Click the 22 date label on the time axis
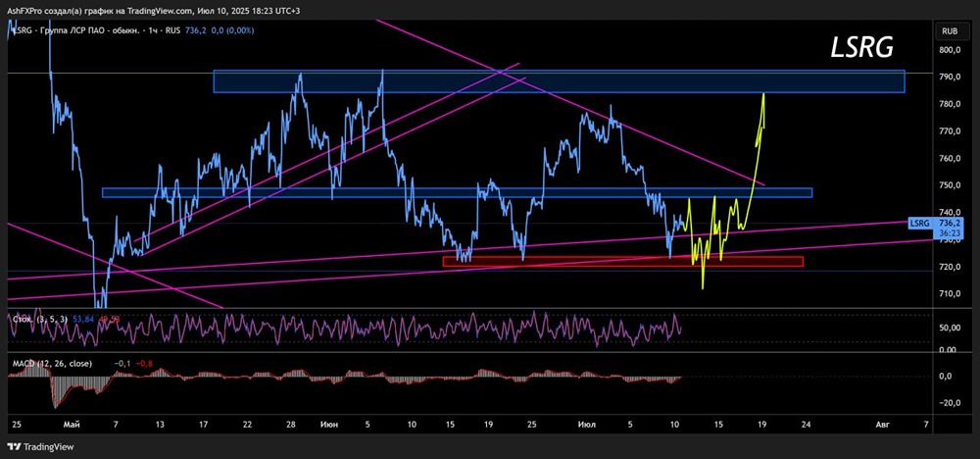This screenshot has height=459, width=980. click(248, 426)
